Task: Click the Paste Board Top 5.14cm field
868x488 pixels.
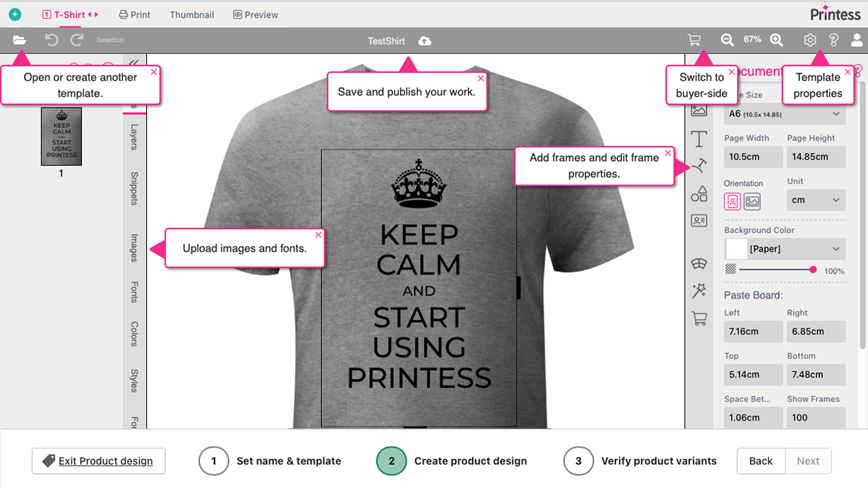Action: (754, 375)
